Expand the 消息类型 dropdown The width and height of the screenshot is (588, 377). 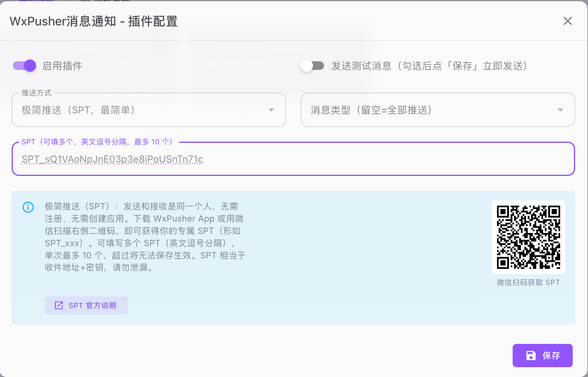pyautogui.click(x=438, y=110)
